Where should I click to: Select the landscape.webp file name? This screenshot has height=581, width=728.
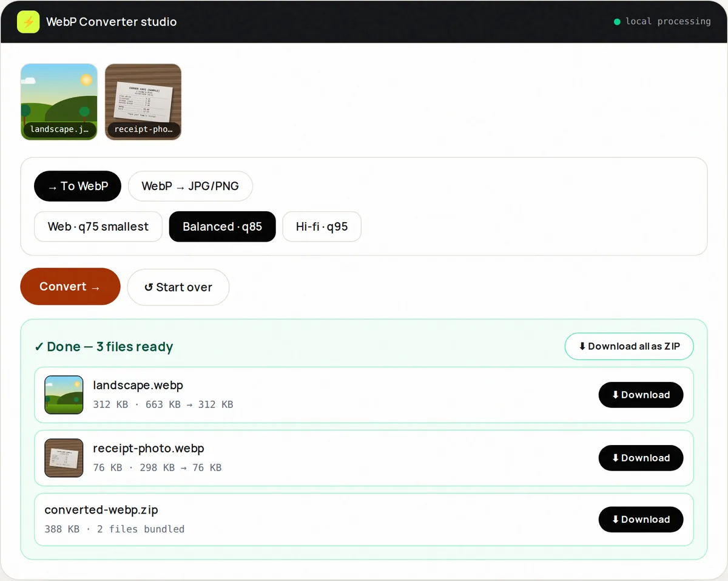pyautogui.click(x=138, y=385)
